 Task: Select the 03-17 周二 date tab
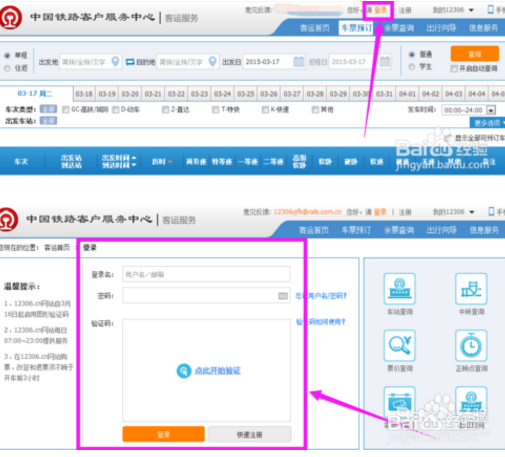point(36,94)
